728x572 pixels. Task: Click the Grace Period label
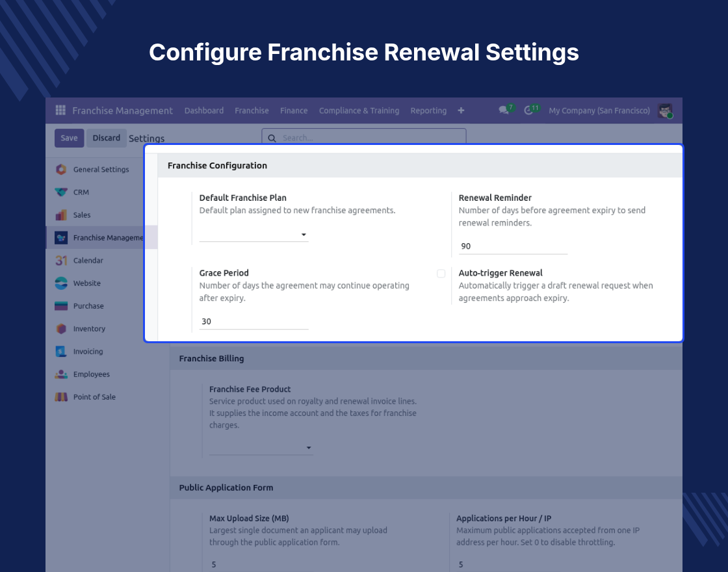224,273
